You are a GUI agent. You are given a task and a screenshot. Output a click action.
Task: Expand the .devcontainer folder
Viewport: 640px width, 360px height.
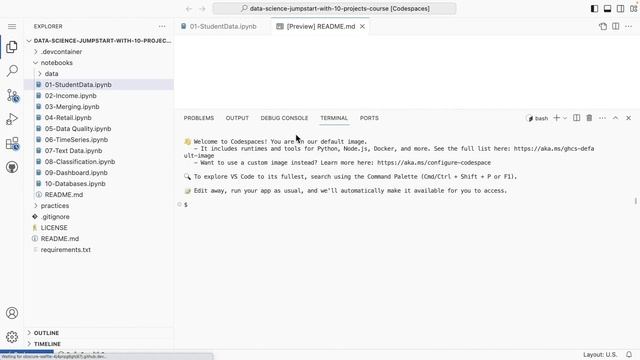pyautogui.click(x=99, y=52)
